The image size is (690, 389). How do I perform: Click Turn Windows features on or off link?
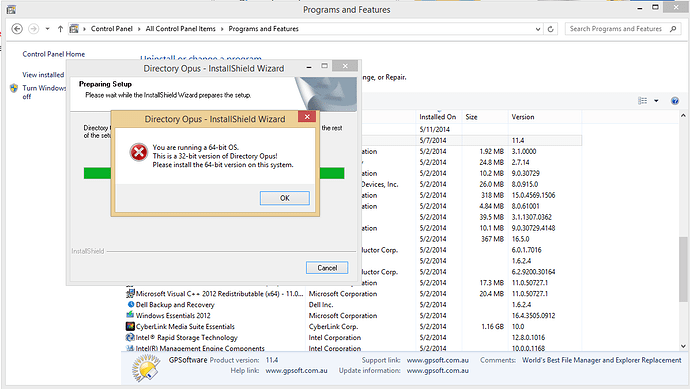tap(44, 92)
